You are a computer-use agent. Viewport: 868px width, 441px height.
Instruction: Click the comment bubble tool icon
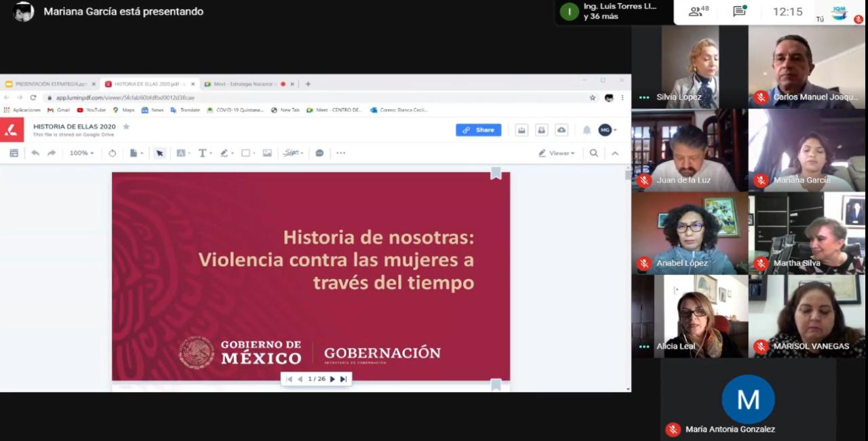pyautogui.click(x=319, y=153)
